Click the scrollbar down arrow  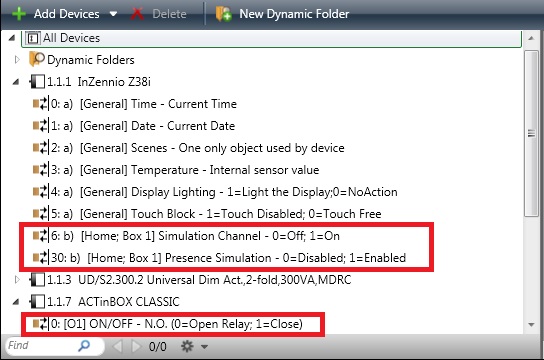click(531, 325)
